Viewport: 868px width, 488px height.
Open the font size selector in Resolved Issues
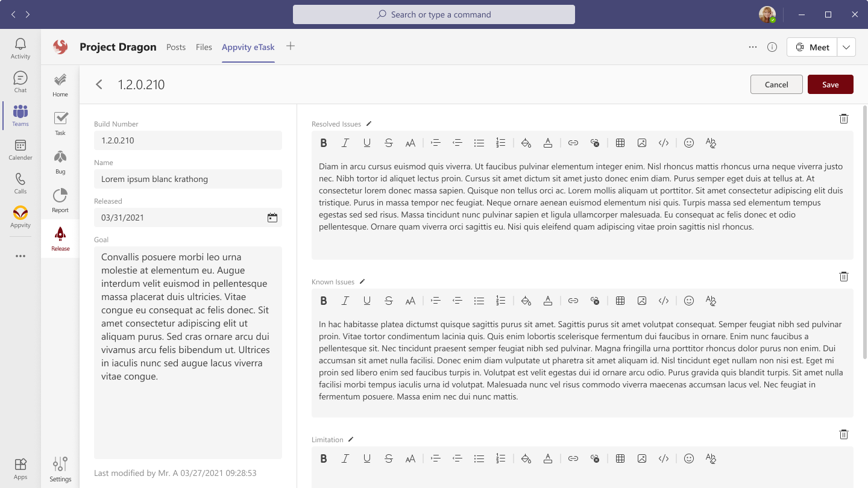[410, 142]
